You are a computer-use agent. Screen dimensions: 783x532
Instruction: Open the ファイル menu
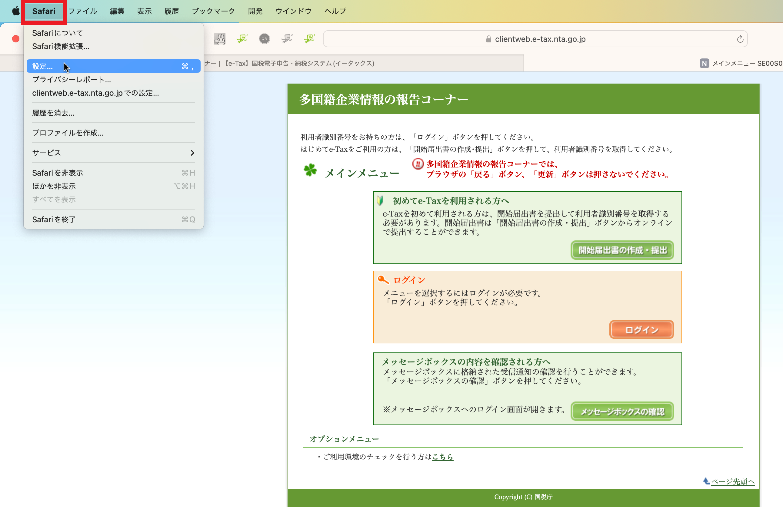[x=83, y=11]
